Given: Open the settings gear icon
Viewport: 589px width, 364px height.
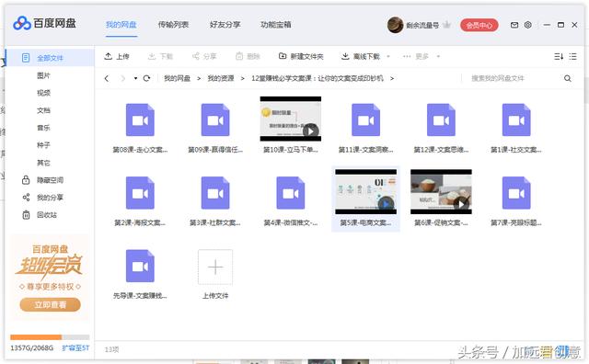Looking at the screenshot, I should pyautogui.click(x=527, y=25).
